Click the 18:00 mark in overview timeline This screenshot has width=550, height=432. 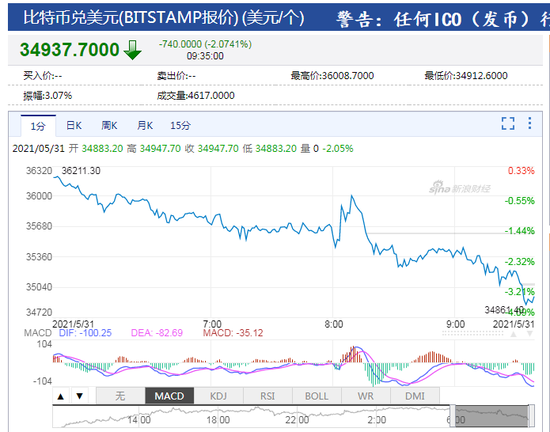[x=218, y=420]
